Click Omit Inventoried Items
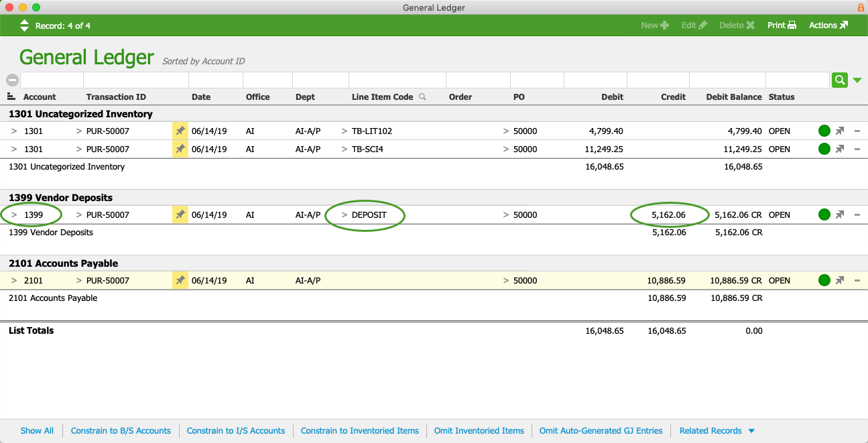868x443 pixels. point(479,431)
